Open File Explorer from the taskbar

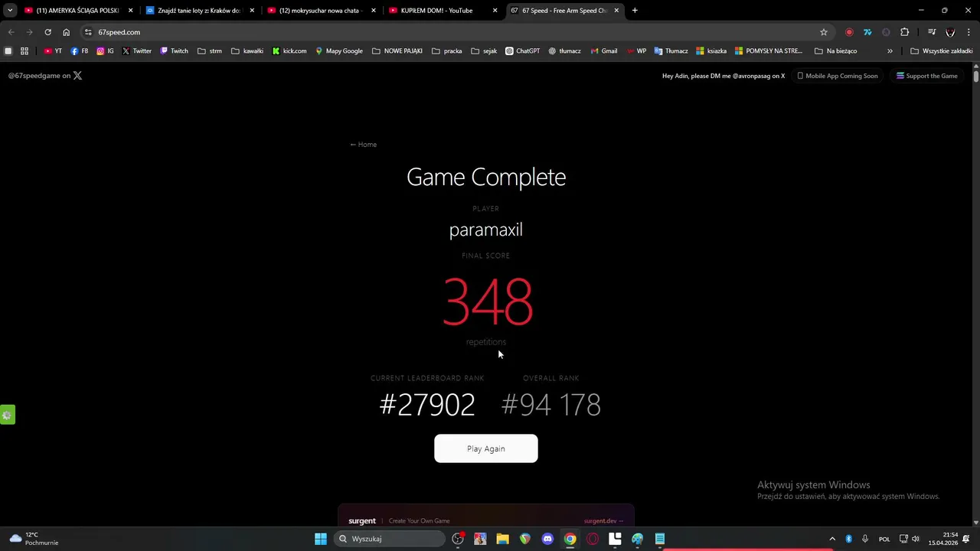(x=502, y=539)
